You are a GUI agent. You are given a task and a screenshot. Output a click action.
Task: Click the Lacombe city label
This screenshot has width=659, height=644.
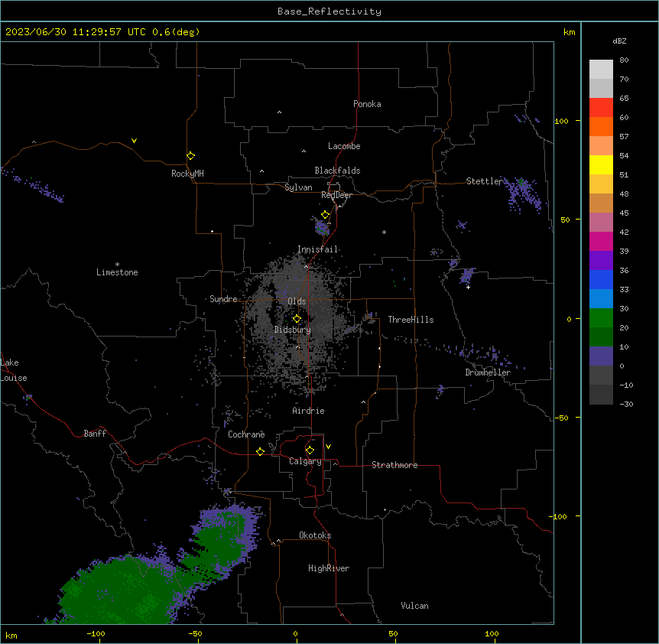[x=344, y=146]
